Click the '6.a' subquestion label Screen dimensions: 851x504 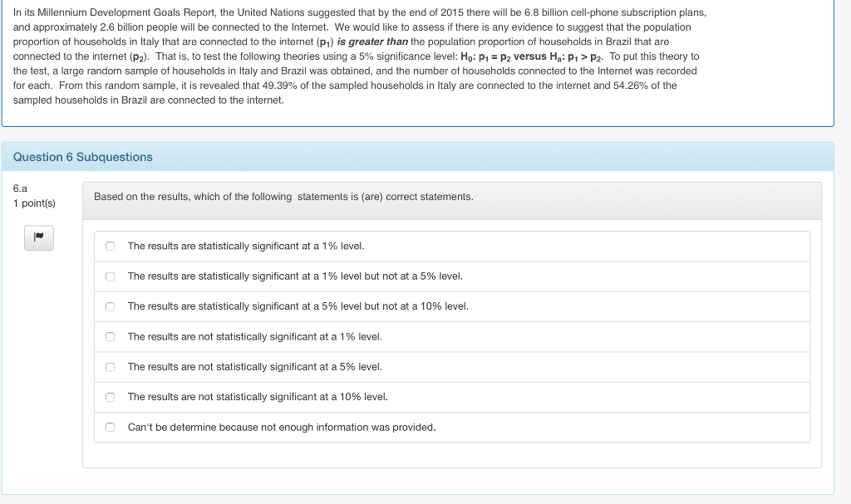click(x=21, y=188)
